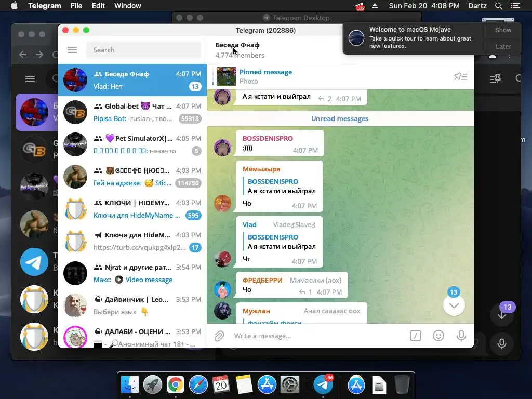
Task: Open Calendar from the Dock
Action: tap(221, 385)
